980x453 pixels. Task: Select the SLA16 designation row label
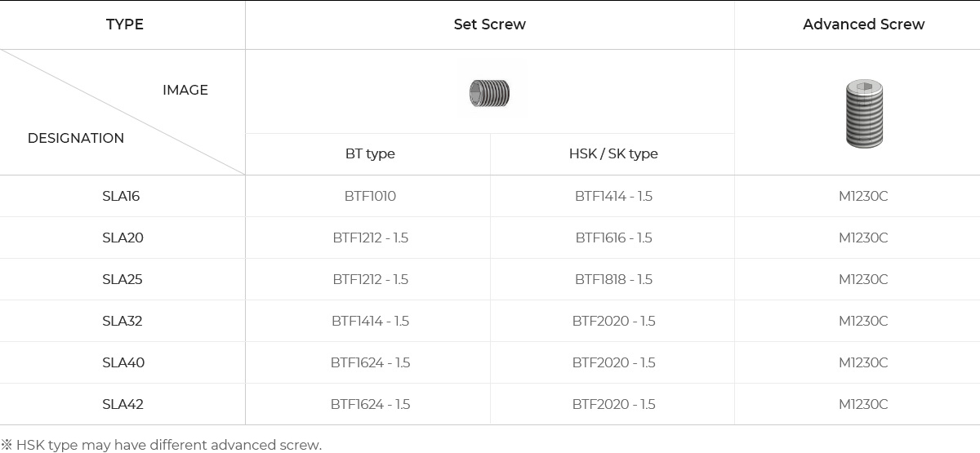[121, 196]
